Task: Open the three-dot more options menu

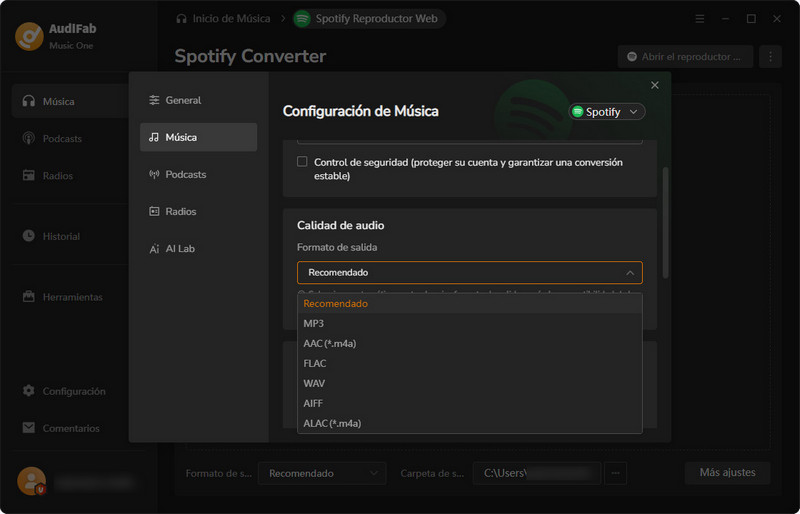Action: [770, 57]
